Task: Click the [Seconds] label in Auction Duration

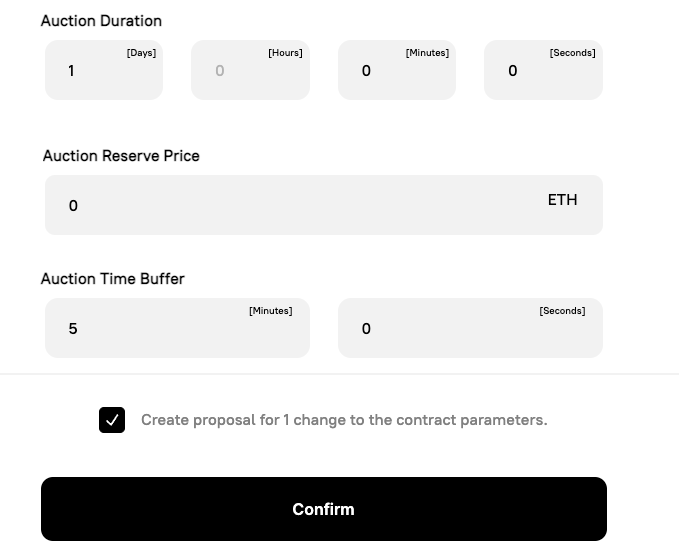Action: 572,53
